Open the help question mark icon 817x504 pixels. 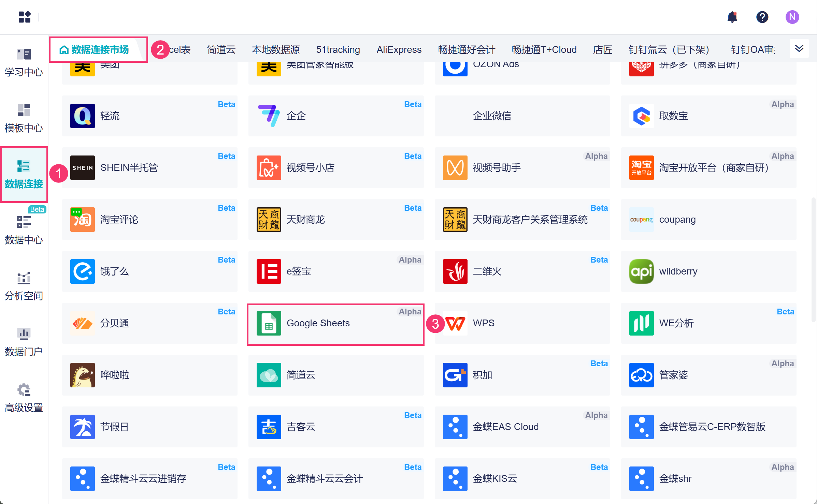(x=762, y=17)
